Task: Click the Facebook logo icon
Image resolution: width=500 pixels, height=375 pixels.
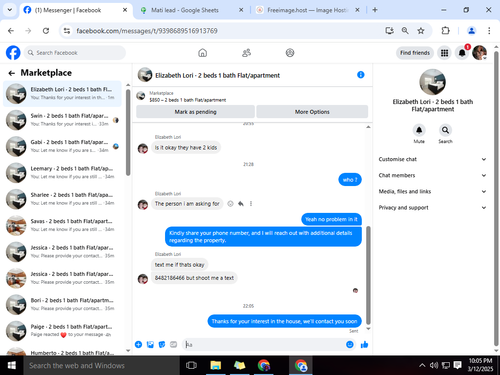Action: pyautogui.click(x=13, y=53)
